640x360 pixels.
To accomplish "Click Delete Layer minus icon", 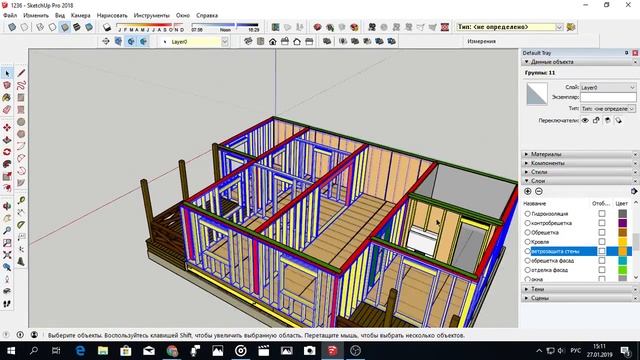I will (539, 191).
